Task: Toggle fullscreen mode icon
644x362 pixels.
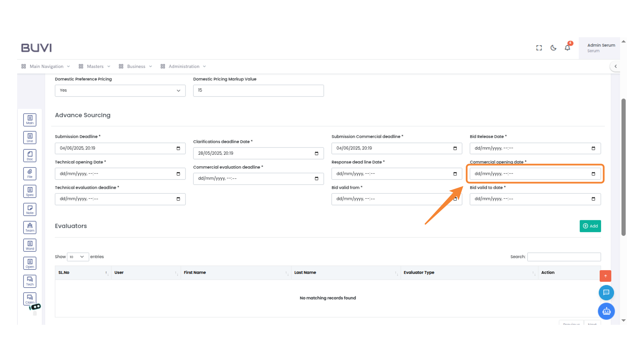Action: pyautogui.click(x=539, y=48)
